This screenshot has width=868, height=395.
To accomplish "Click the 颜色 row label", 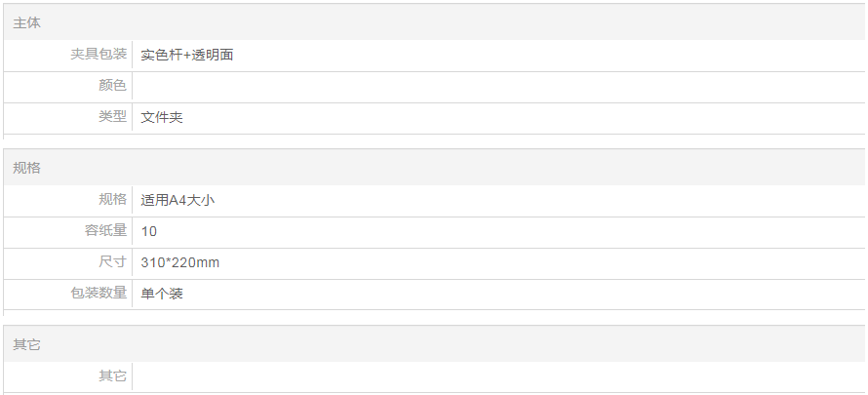I will (x=112, y=86).
